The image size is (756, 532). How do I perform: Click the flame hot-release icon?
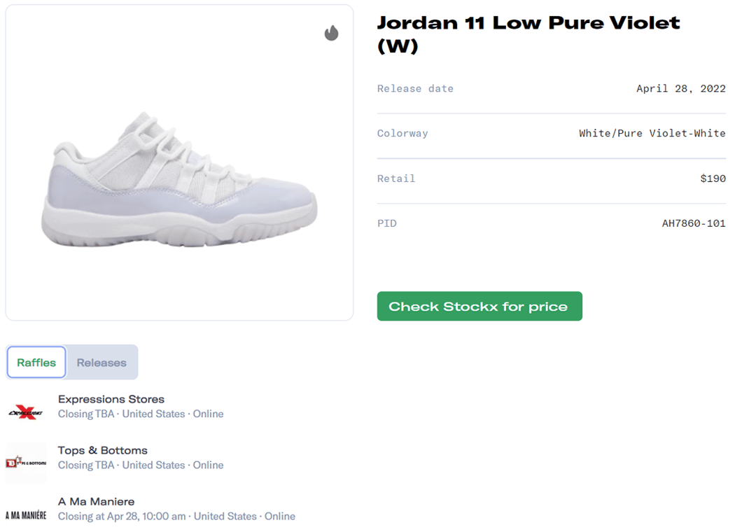coord(331,33)
